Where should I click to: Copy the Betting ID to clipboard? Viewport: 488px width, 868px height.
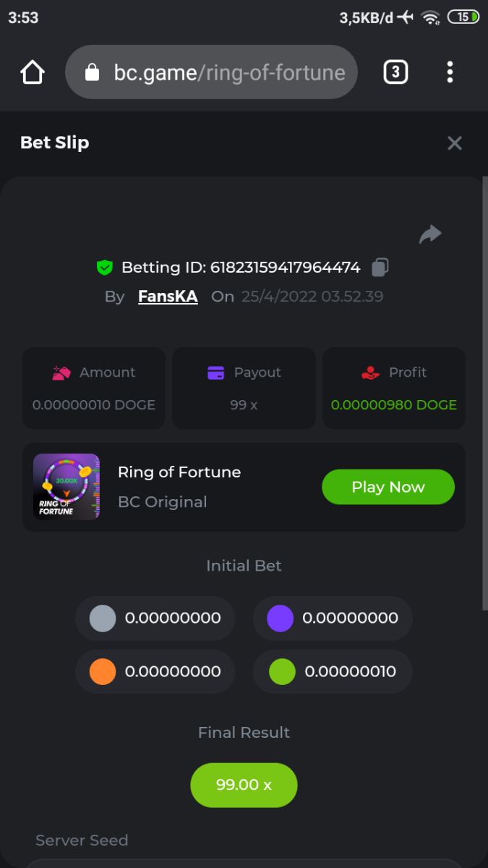380,268
